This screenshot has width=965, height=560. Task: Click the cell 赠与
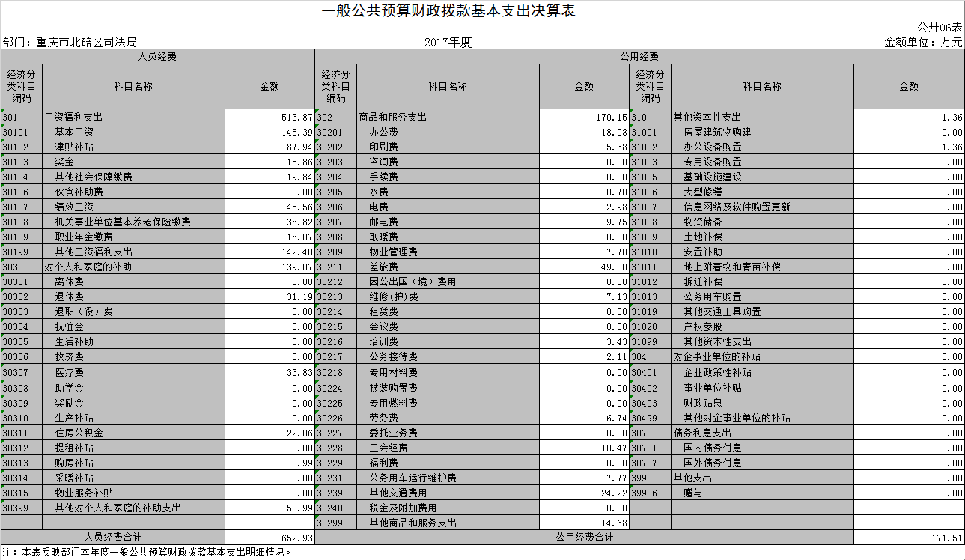tap(762, 493)
